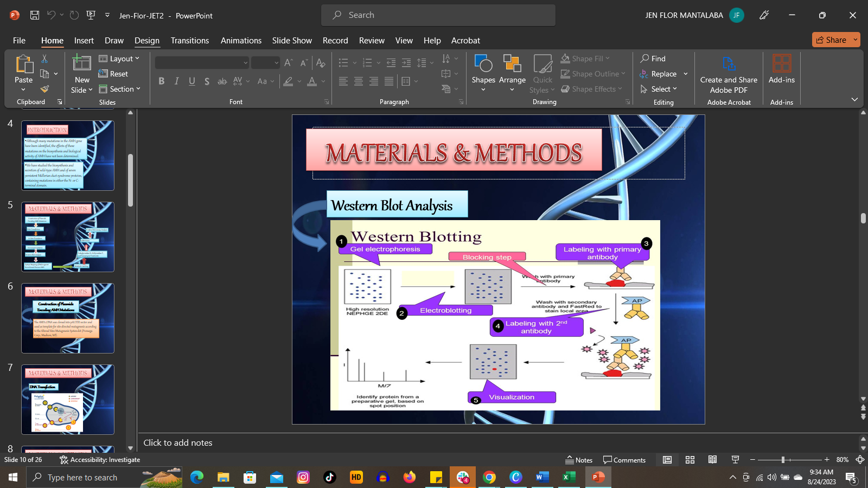Image resolution: width=868 pixels, height=488 pixels.
Task: Switch to Slide Sorter view
Action: click(690, 460)
